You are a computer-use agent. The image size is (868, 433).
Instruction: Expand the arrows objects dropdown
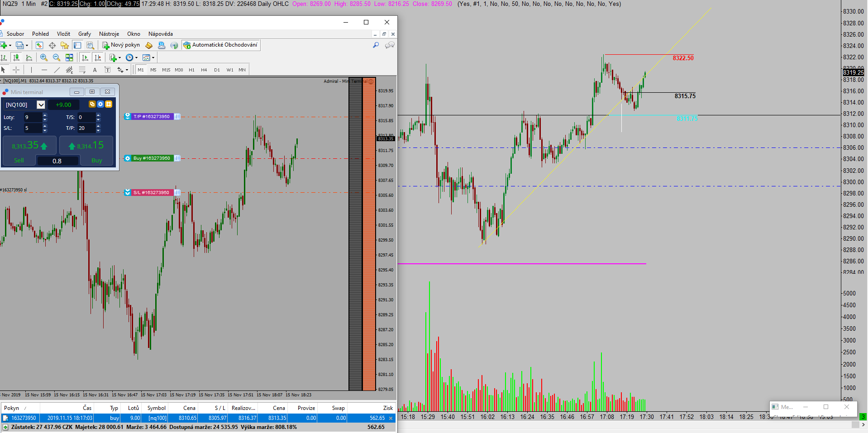[x=127, y=70]
